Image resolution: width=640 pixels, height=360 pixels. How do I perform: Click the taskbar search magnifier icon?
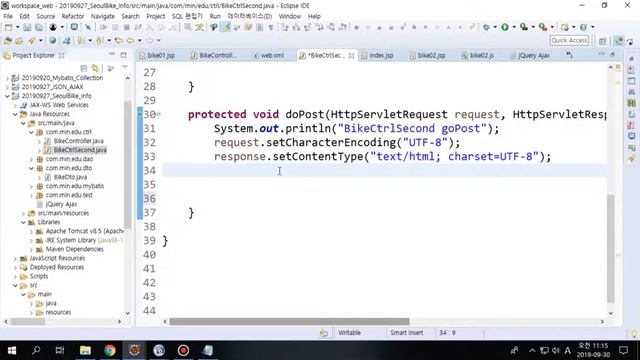tap(36, 350)
